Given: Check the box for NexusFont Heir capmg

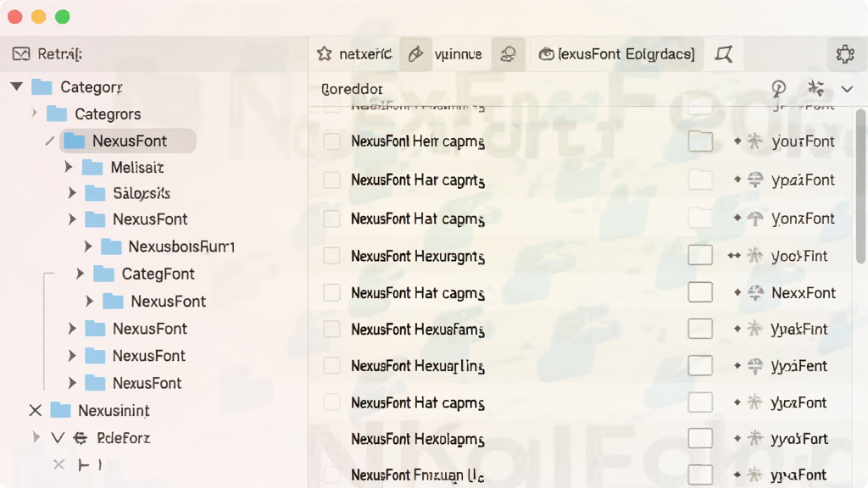Looking at the screenshot, I should coord(331,141).
